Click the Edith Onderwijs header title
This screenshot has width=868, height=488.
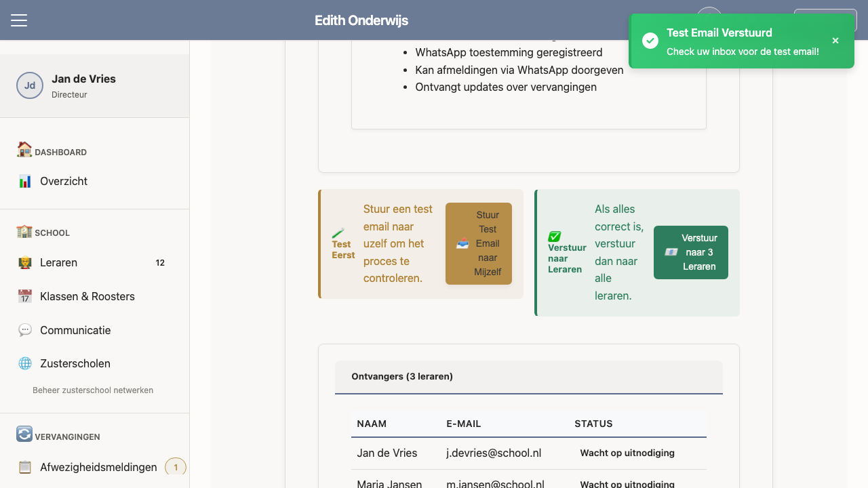point(361,20)
